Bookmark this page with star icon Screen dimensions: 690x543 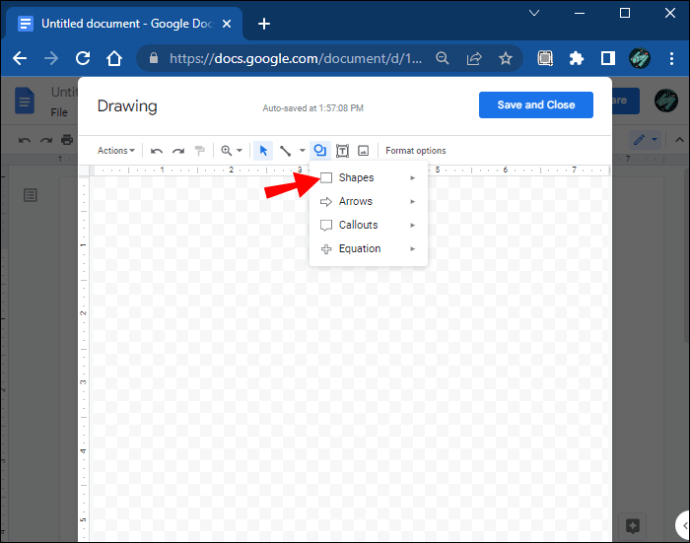(x=506, y=58)
